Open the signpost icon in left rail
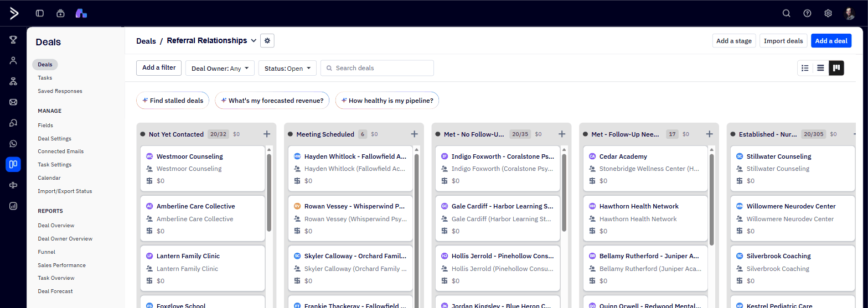The width and height of the screenshot is (868, 308). click(13, 185)
